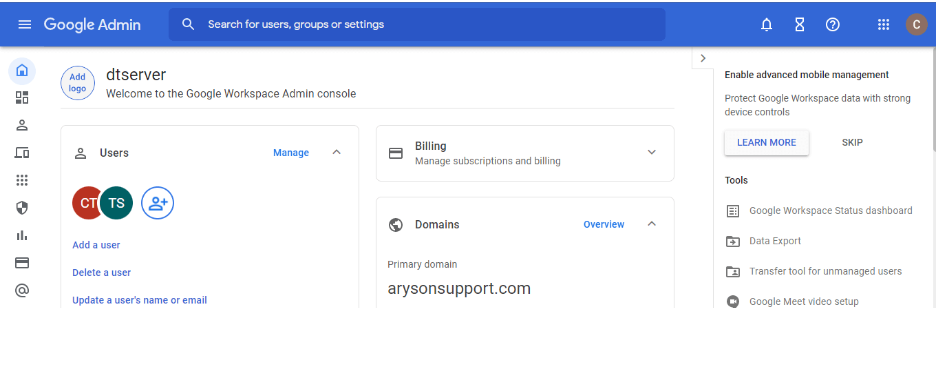Collapse the Domains card
The width and height of the screenshot is (937, 381).
(x=652, y=224)
